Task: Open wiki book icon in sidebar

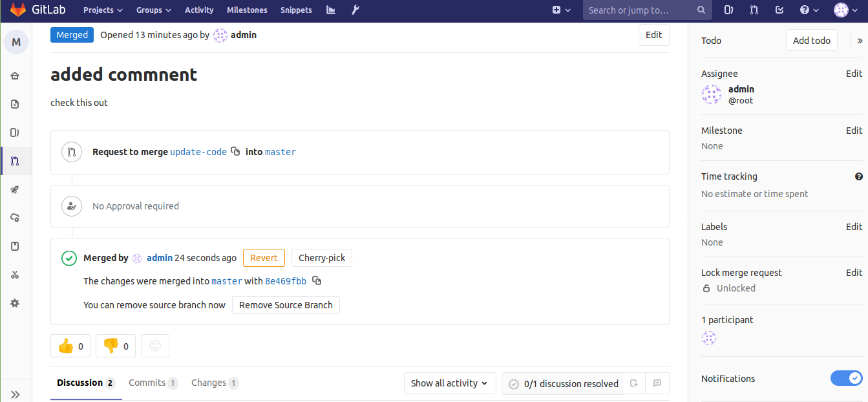Action: click(x=16, y=246)
